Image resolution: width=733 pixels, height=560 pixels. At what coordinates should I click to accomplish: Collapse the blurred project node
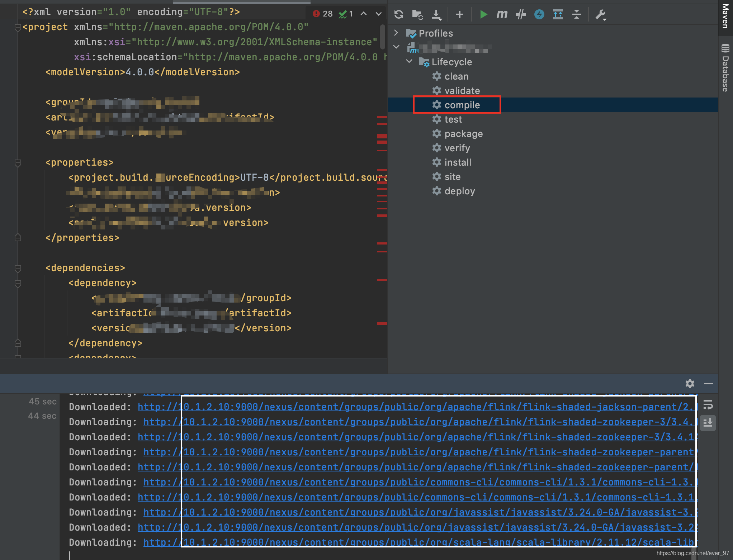pyautogui.click(x=396, y=47)
